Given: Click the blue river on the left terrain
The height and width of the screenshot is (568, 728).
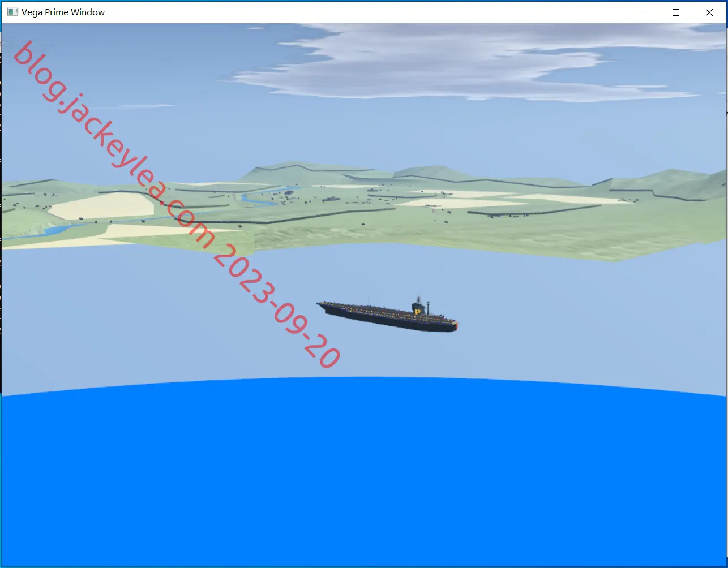Looking at the screenshot, I should [x=57, y=230].
